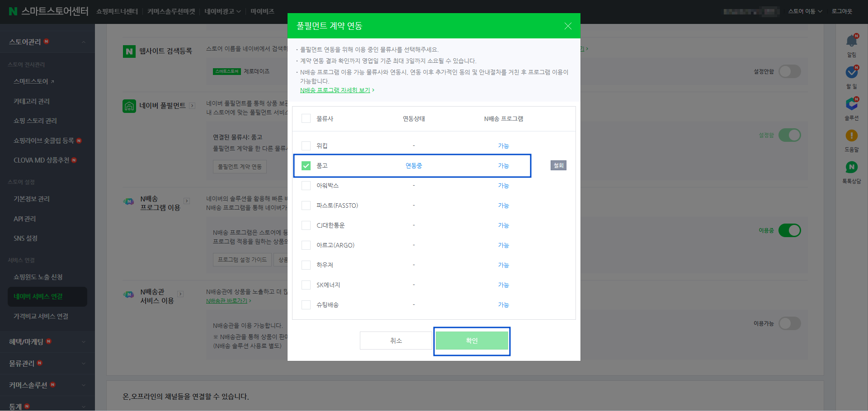
Task: Check the SK에너지 checkbox
Action: 306,285
